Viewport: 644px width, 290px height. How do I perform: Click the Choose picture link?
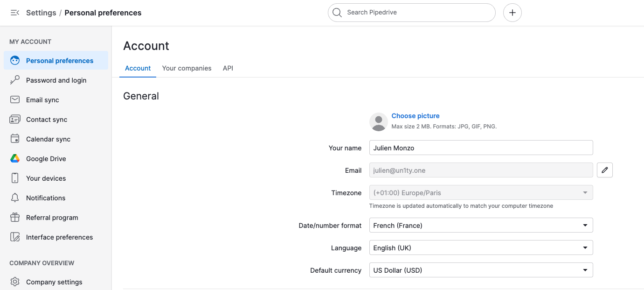415,116
